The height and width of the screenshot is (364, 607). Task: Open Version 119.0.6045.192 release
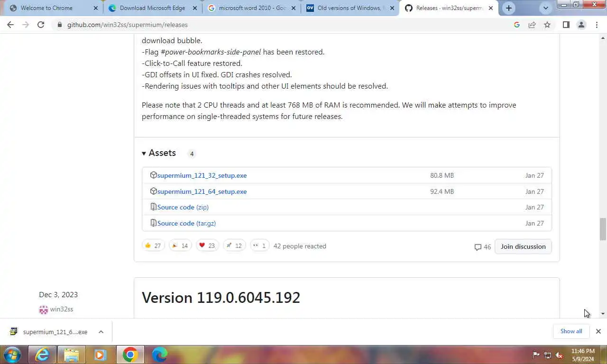pyautogui.click(x=221, y=298)
